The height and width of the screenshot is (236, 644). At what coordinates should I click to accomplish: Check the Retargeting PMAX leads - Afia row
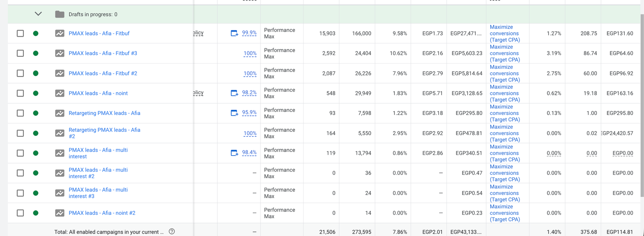point(20,113)
